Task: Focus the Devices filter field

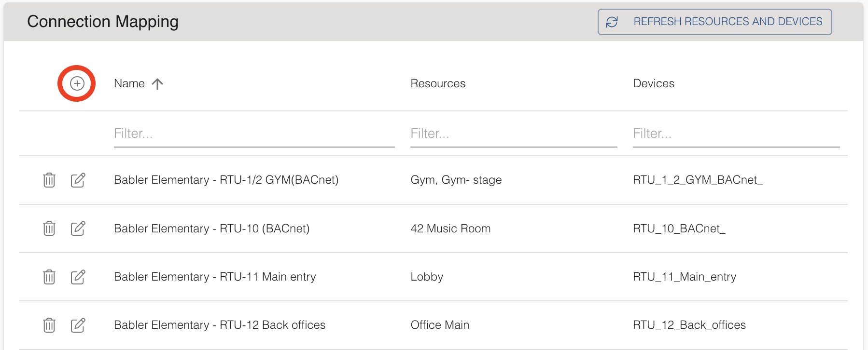Action: pos(736,134)
